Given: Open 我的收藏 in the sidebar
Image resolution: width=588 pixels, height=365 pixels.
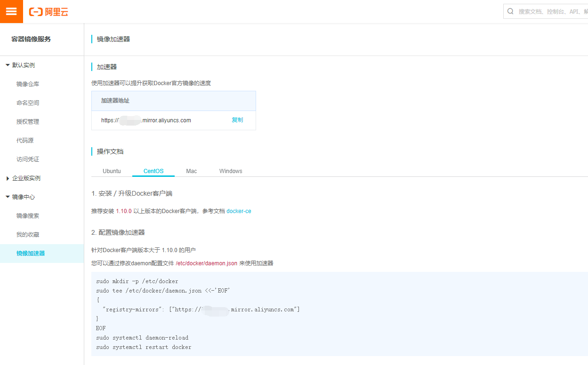Looking at the screenshot, I should (x=28, y=235).
